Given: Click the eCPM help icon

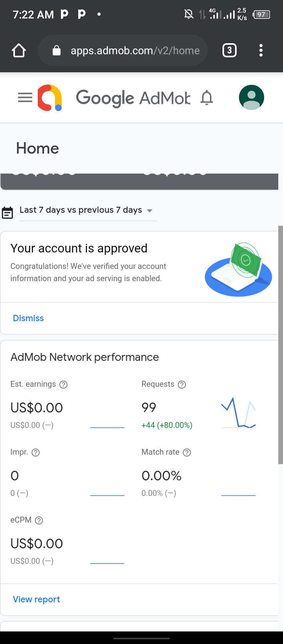Looking at the screenshot, I should (x=39, y=520).
